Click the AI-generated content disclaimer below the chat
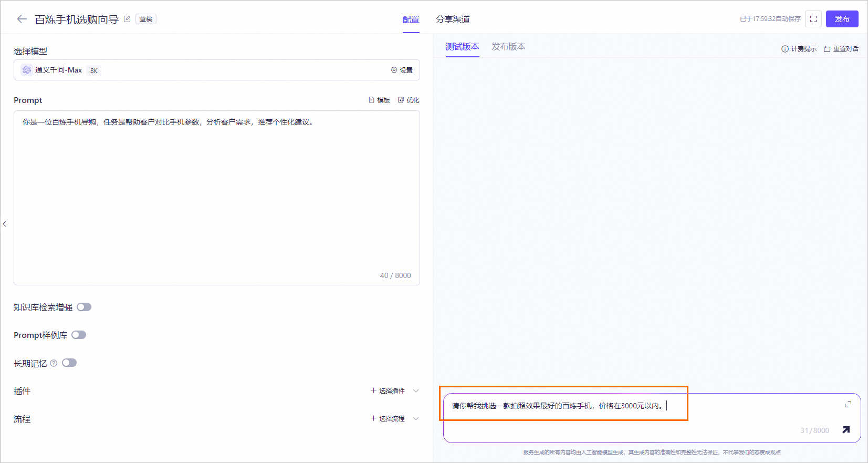 (652, 452)
